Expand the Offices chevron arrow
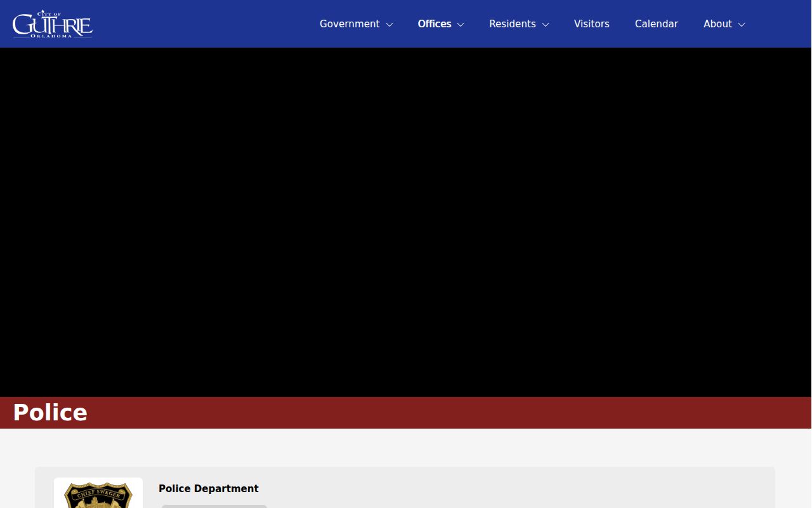This screenshot has height=508, width=812. point(461,25)
